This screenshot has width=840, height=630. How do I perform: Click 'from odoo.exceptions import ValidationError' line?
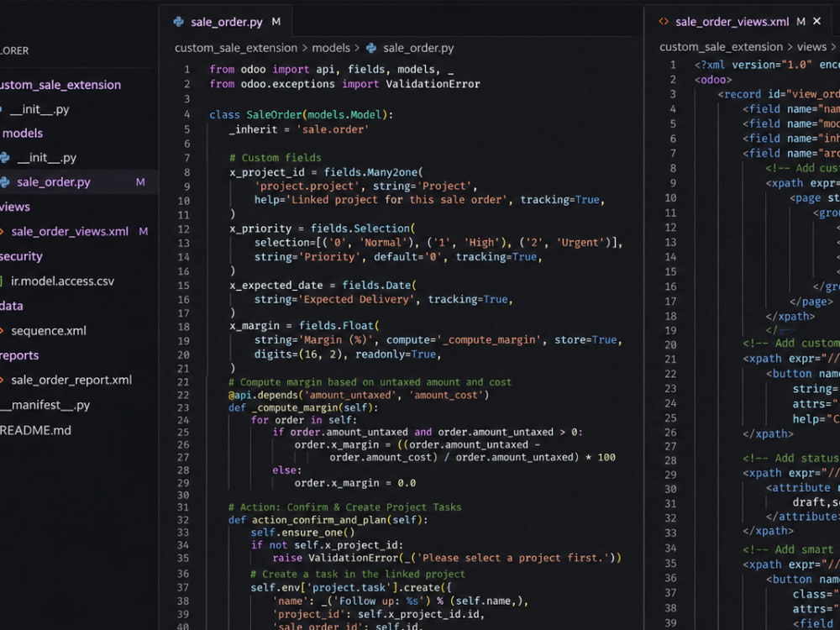point(344,84)
